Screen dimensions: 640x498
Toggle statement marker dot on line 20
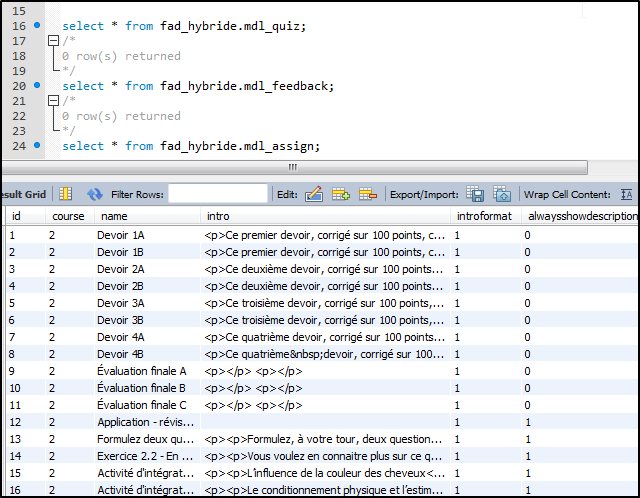pos(37,85)
